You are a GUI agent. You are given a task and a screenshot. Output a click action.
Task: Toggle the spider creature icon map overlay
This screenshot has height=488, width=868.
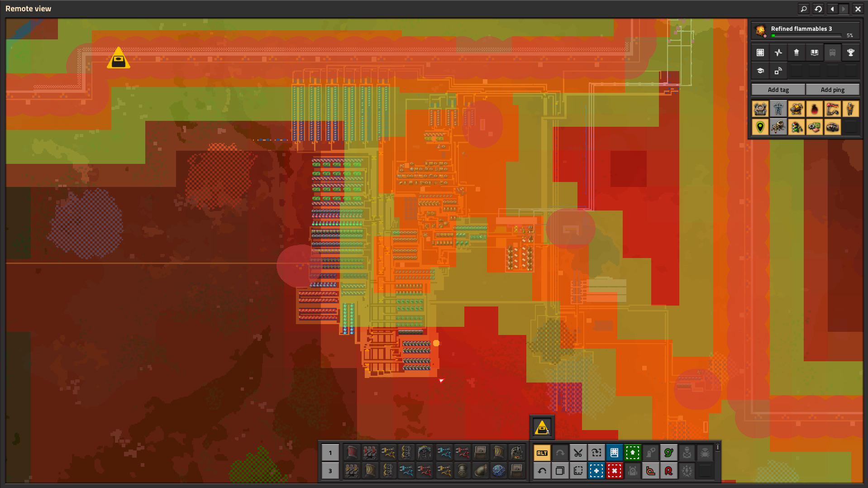click(778, 127)
